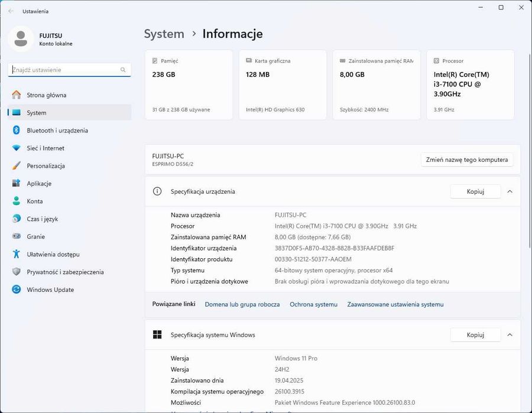Click the Bluetooth i urządzenia sidebar icon
The height and width of the screenshot is (413, 532).
pyautogui.click(x=17, y=131)
